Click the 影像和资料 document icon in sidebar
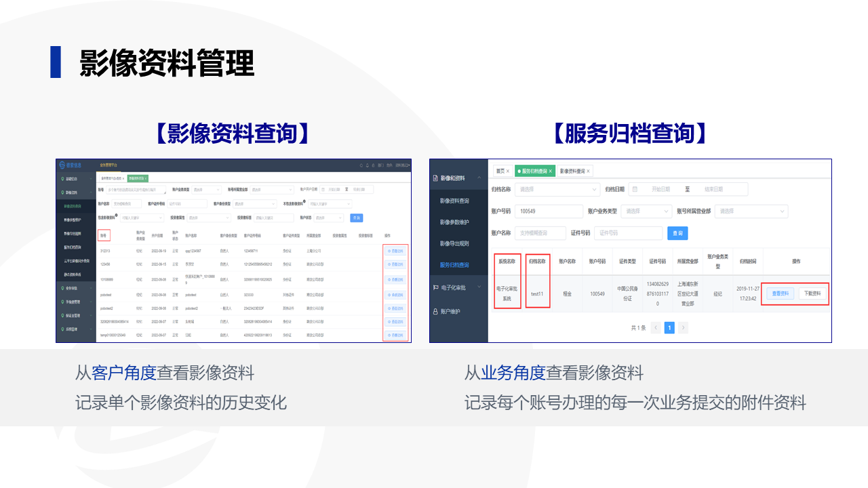868x488 pixels. [x=435, y=178]
